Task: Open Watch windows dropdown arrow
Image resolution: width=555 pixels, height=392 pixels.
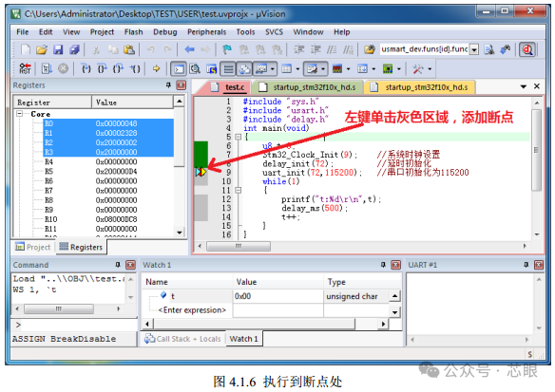Action: click(272, 69)
